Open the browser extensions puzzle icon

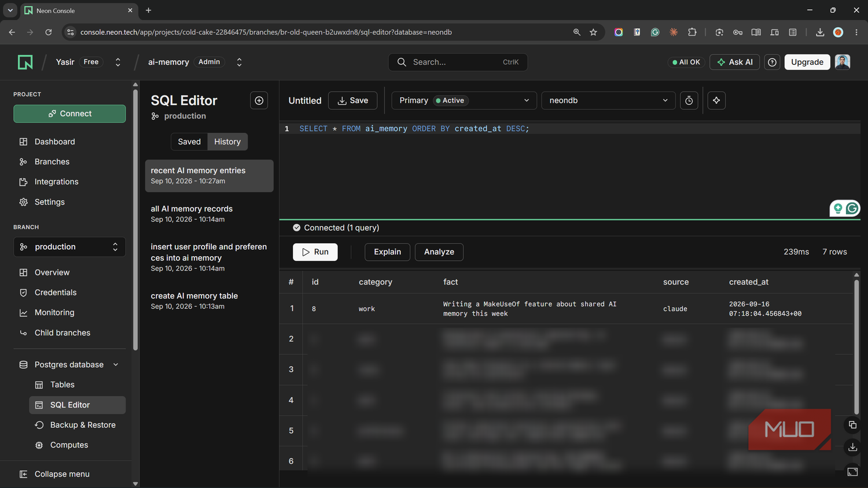click(692, 32)
